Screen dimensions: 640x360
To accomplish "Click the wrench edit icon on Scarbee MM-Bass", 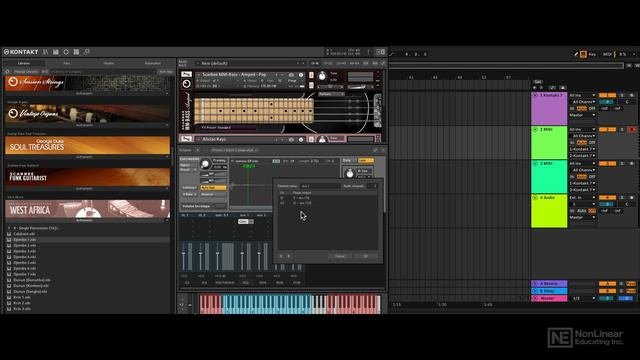I will pos(187,74).
